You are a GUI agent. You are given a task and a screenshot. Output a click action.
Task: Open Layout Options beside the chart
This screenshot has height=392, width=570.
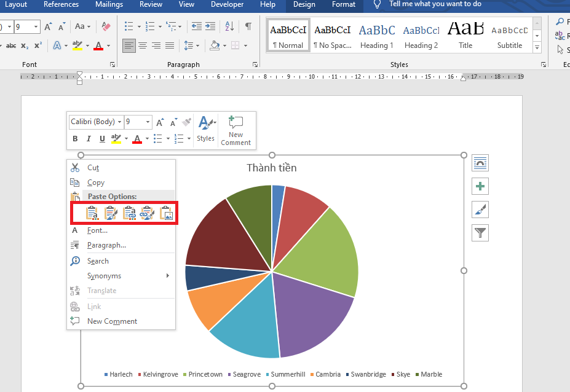point(480,163)
